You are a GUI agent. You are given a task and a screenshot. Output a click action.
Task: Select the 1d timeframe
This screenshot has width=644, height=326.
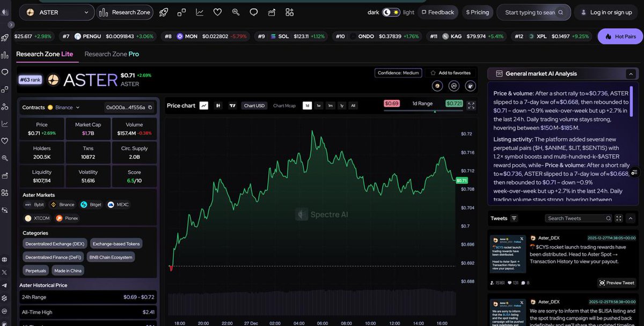[307, 106]
